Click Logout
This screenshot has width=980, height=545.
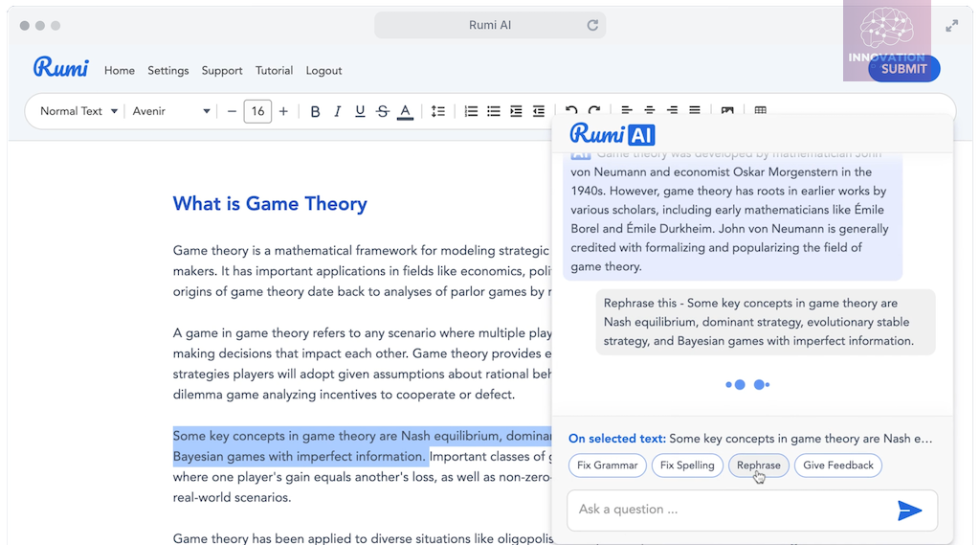[323, 71]
